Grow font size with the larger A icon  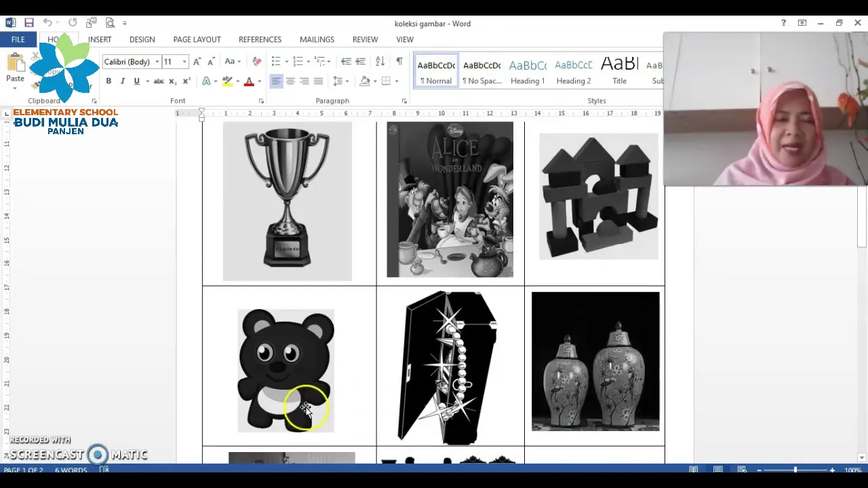click(197, 62)
